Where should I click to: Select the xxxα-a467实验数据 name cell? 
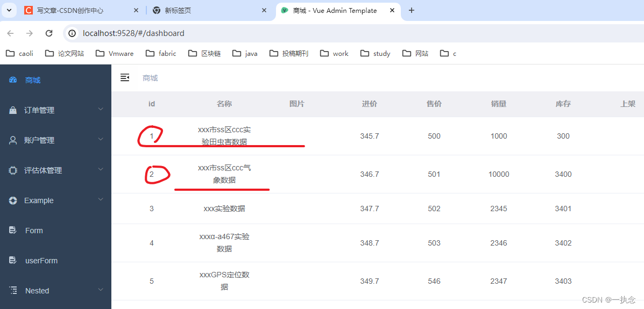(224, 243)
